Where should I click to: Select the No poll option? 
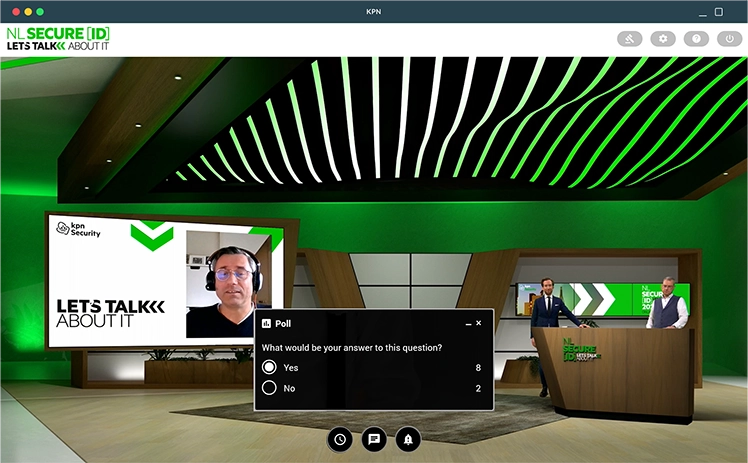coord(269,388)
